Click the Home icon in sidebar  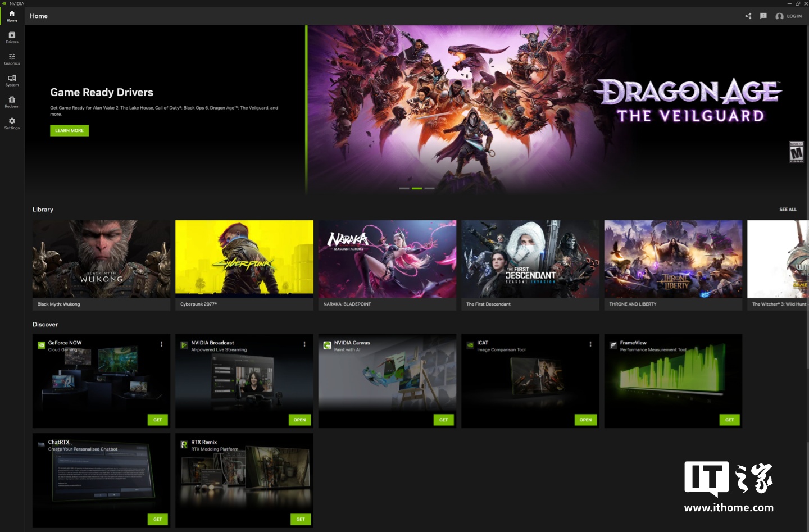coord(12,16)
